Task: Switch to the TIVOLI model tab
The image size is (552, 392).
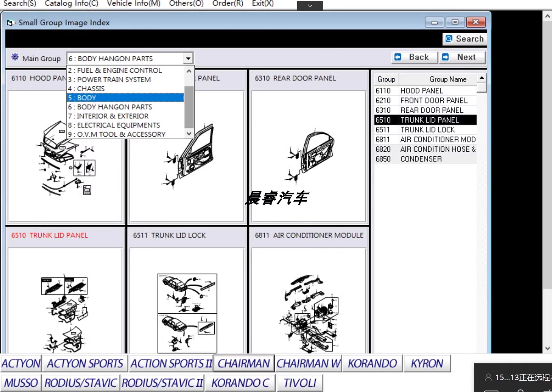Action: point(300,383)
